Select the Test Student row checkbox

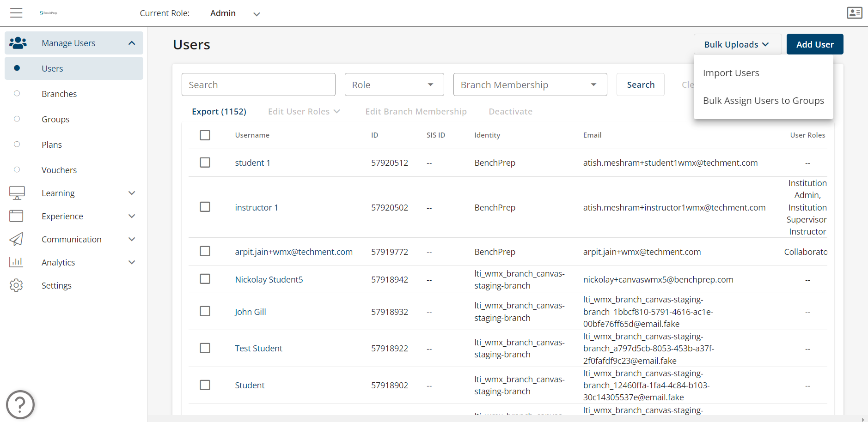205,348
